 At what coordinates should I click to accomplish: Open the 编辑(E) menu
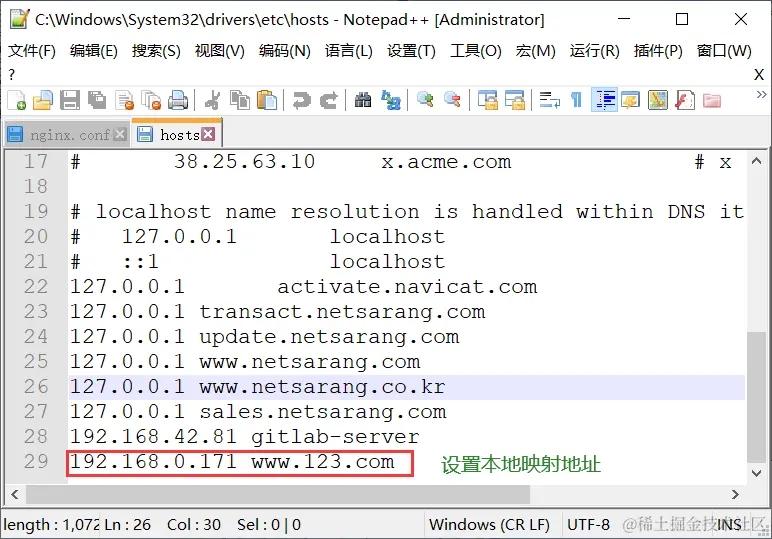coord(94,51)
